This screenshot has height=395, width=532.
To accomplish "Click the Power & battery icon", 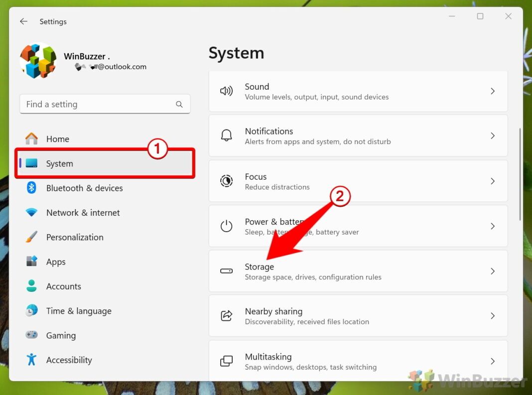I will tap(227, 226).
